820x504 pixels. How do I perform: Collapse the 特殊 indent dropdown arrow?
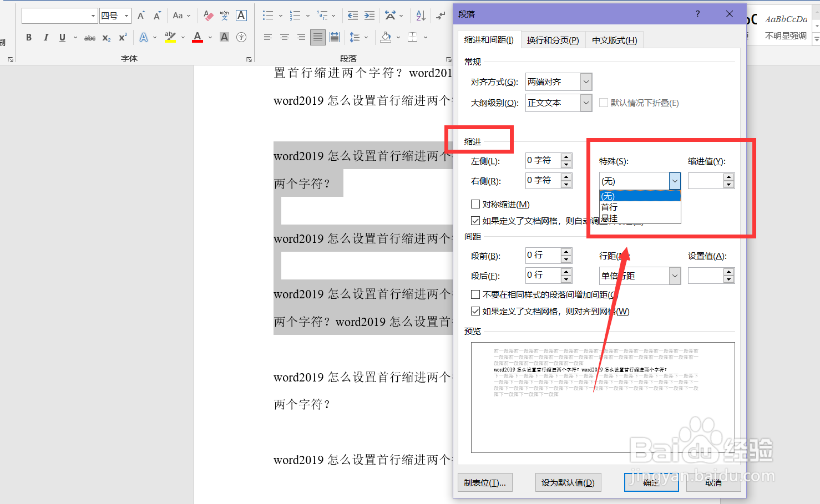(x=675, y=181)
